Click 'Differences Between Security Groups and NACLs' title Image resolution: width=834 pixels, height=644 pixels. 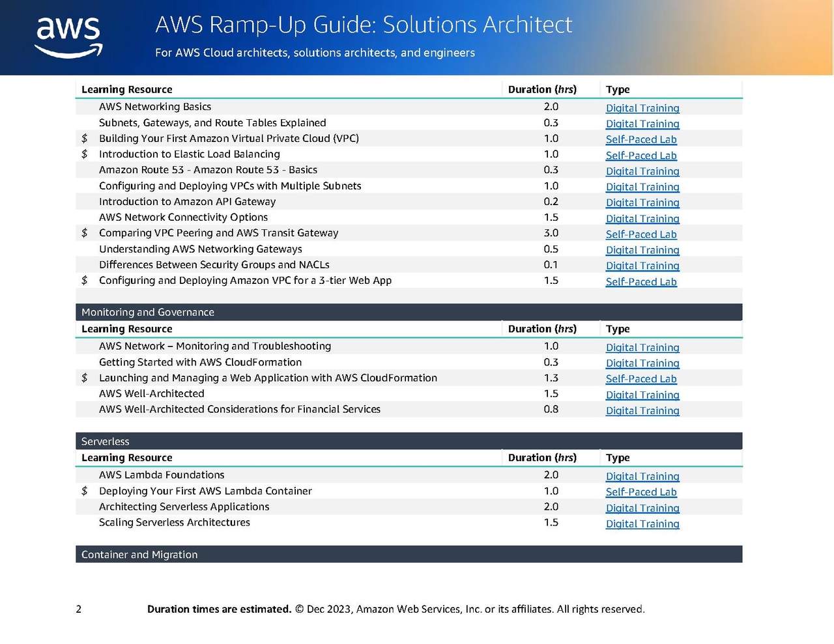(x=214, y=264)
